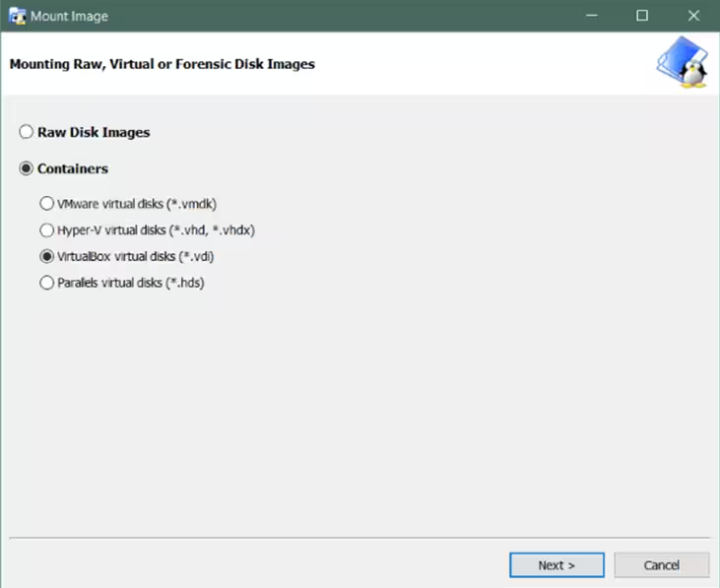
Task: Click the "Containers" label text
Action: click(73, 168)
